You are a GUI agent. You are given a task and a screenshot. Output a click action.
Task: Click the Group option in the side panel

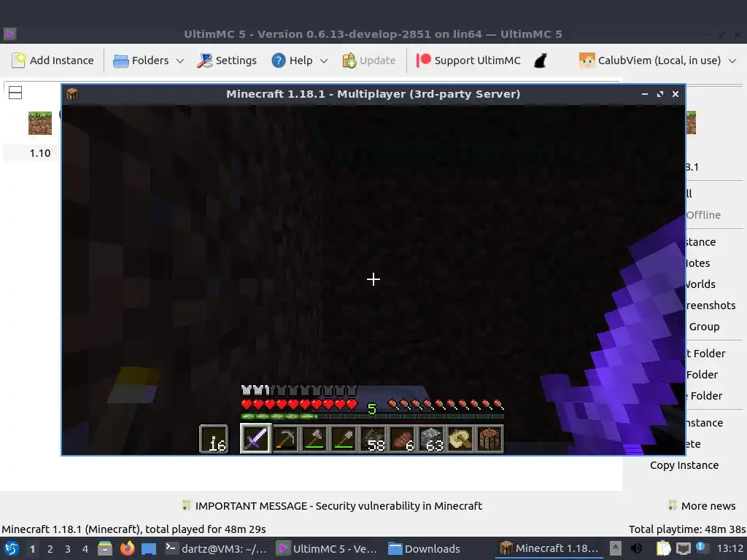click(x=704, y=327)
